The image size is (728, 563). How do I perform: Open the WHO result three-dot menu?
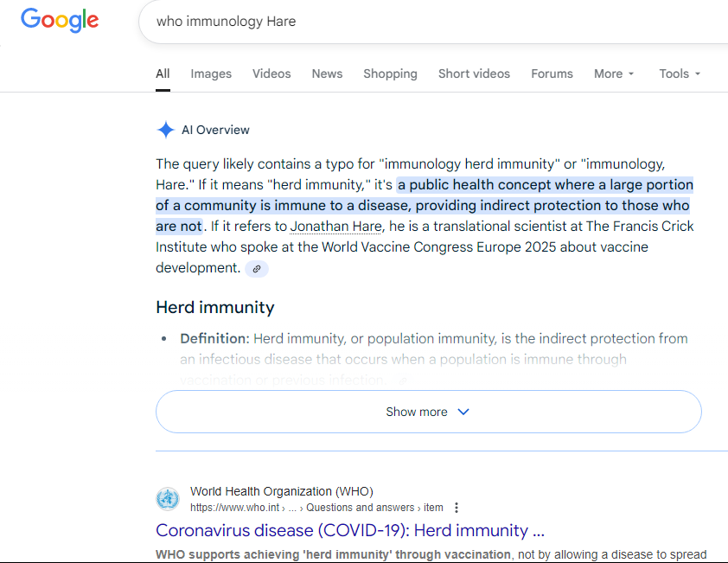tap(457, 508)
